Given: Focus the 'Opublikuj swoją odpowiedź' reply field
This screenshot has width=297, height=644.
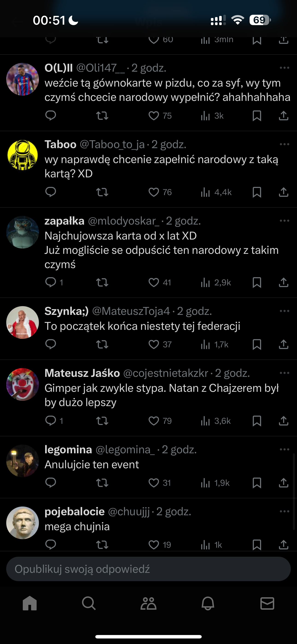Looking at the screenshot, I should coord(148,569).
